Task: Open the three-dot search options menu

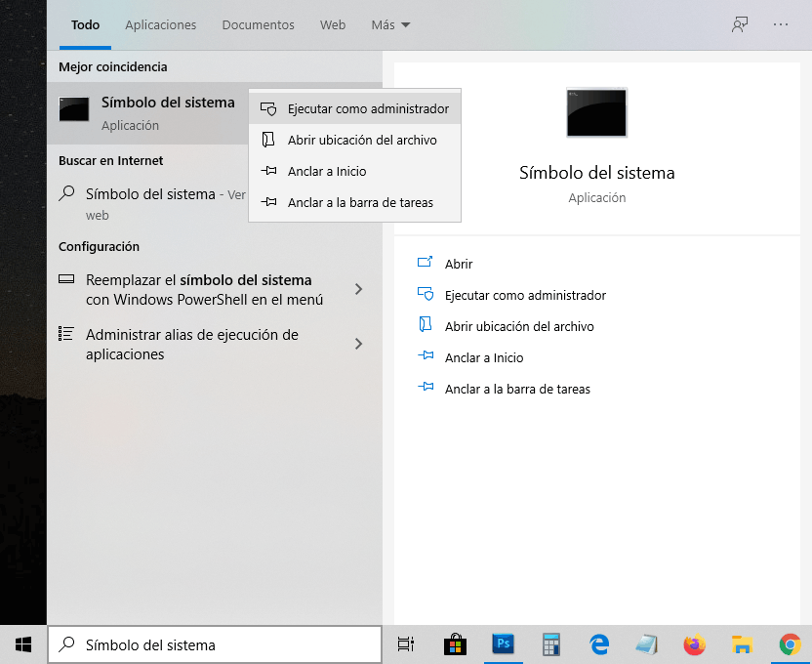Action: (x=781, y=24)
